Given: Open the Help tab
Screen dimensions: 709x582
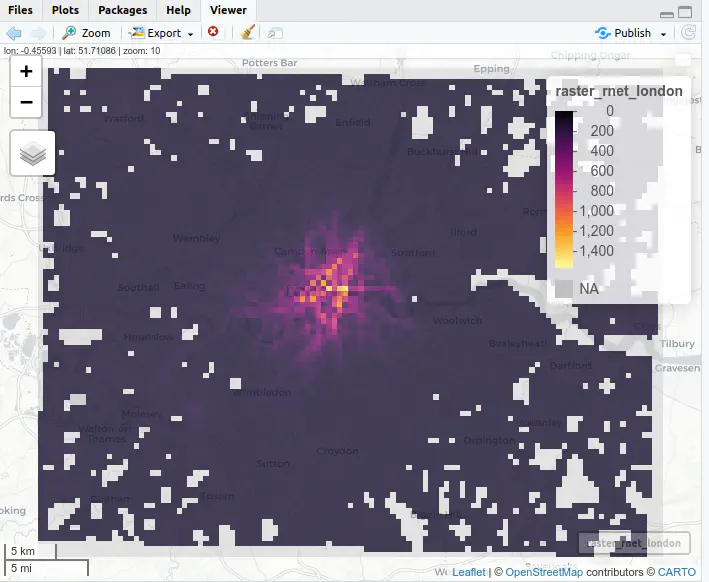Looking at the screenshot, I should pyautogui.click(x=178, y=10).
